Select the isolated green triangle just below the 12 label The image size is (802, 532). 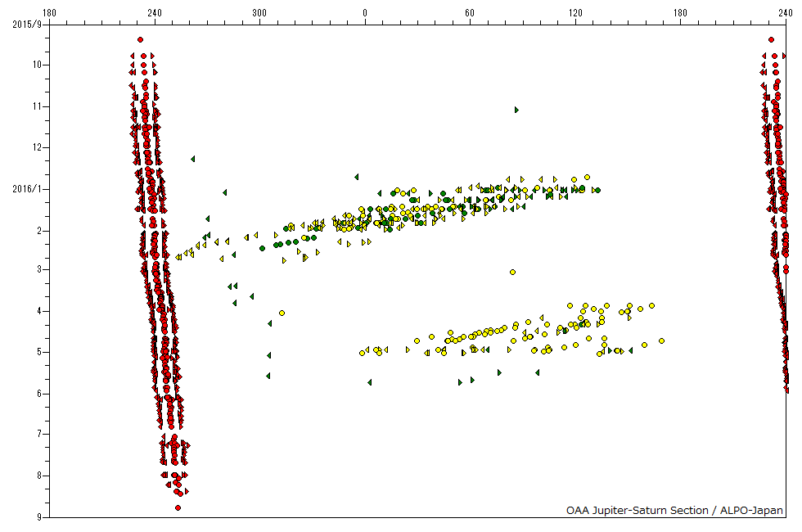[193, 159]
